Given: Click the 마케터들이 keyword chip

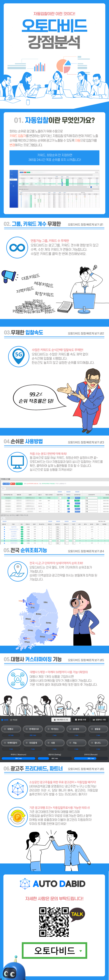Looking at the screenshot, I should point(11,743).
